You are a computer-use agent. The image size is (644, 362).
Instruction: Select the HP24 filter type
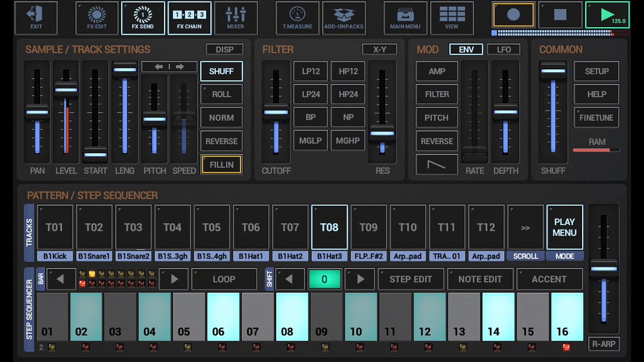(x=348, y=95)
